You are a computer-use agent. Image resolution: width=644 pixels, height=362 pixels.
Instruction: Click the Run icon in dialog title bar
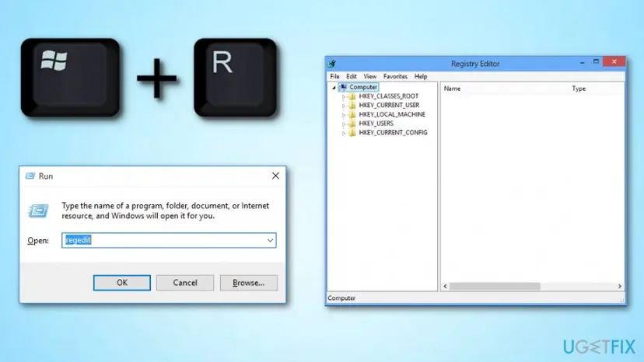pyautogui.click(x=30, y=176)
